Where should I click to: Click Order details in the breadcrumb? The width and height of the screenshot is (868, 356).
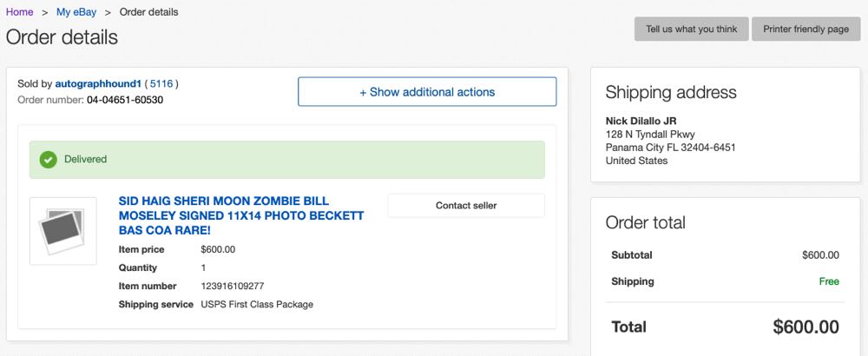coord(148,12)
